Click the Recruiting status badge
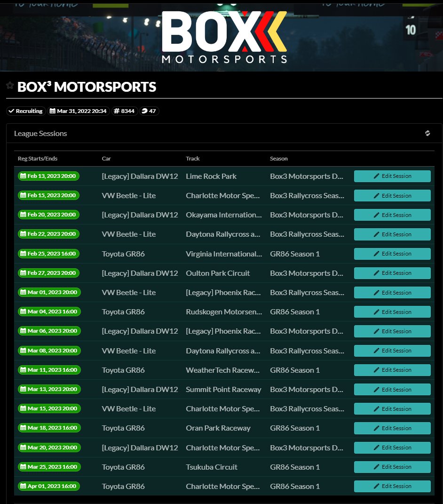443x504 pixels. pos(26,111)
